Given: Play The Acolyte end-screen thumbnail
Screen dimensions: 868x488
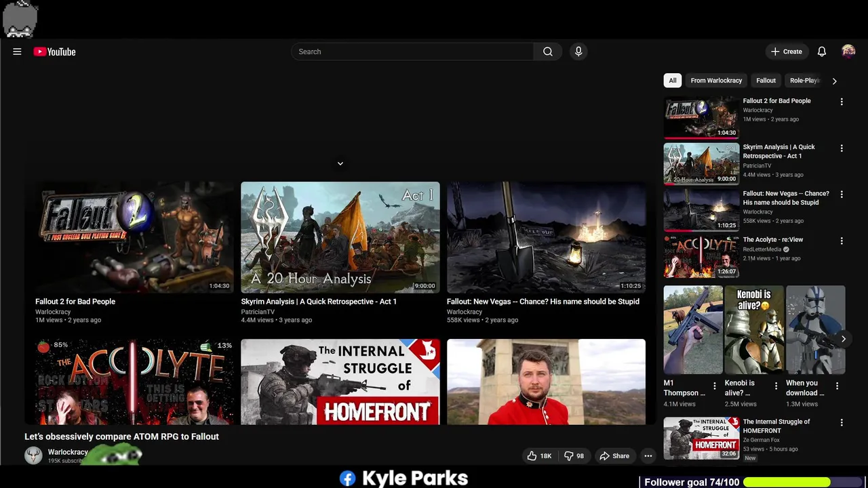Looking at the screenshot, I should pos(134,382).
